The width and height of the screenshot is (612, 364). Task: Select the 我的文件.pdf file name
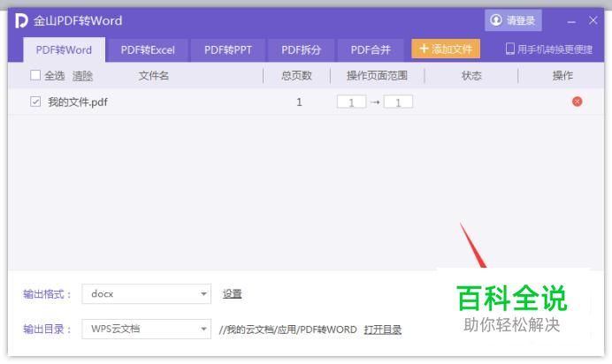pyautogui.click(x=78, y=102)
